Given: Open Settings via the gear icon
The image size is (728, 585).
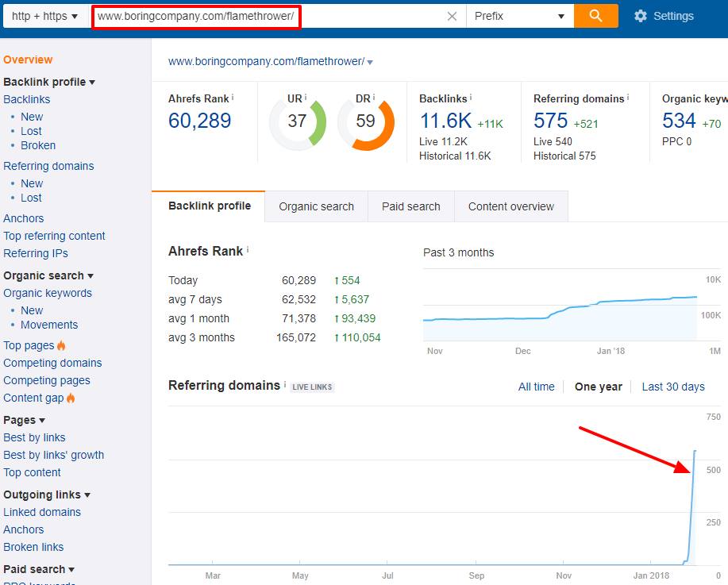Looking at the screenshot, I should (641, 16).
